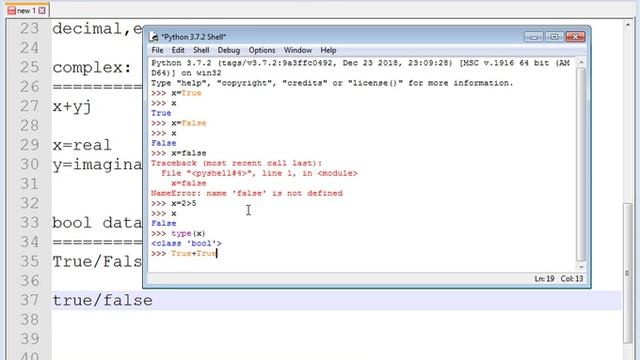Click the 'True+True' prompt line
Image resolution: width=640 pixels, height=360 pixels.
pos(184,253)
